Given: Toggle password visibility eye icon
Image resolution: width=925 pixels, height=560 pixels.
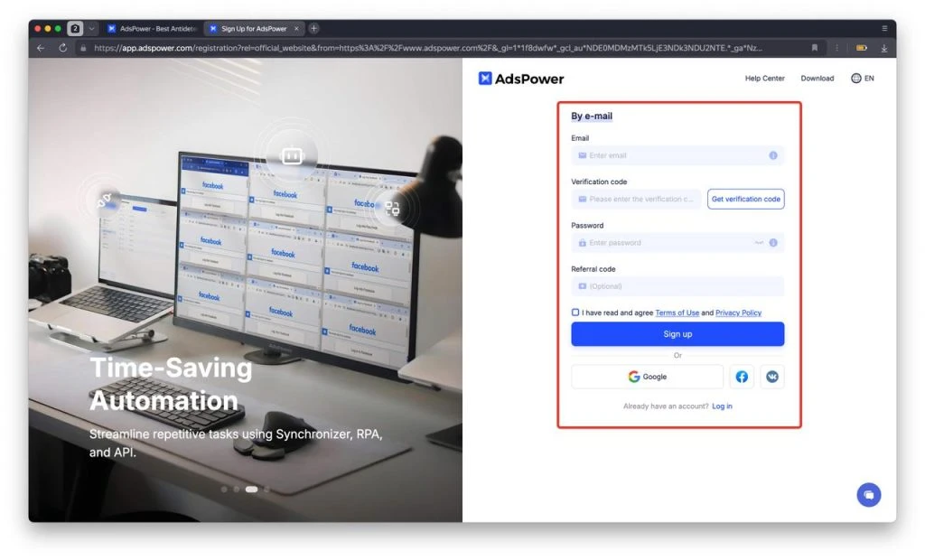Looking at the screenshot, I should coord(759,243).
